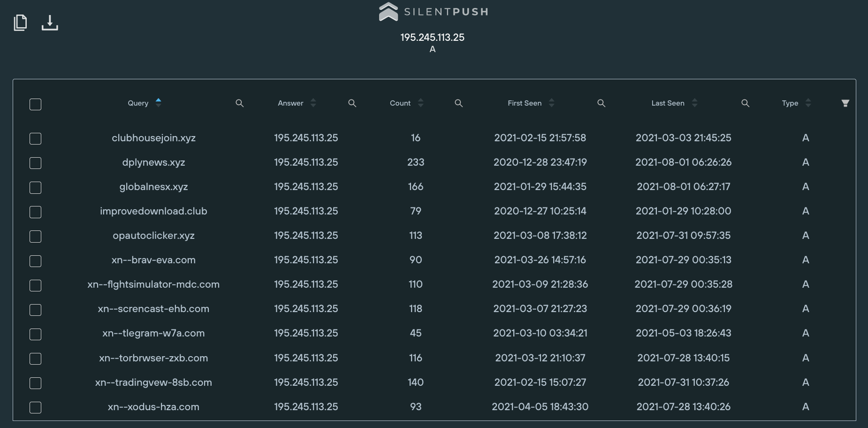Click the Silent Push logo
This screenshot has width=868, height=428.
coord(432,12)
